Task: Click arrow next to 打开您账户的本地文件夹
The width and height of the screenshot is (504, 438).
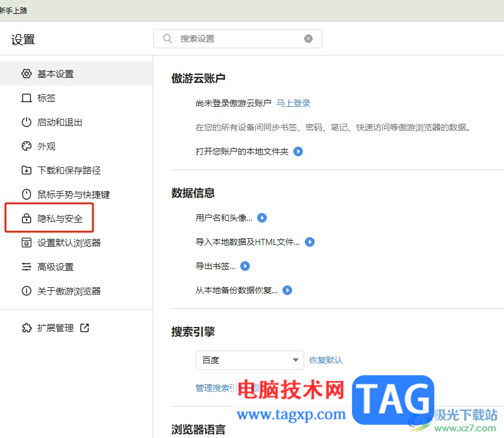Action: pyautogui.click(x=298, y=151)
